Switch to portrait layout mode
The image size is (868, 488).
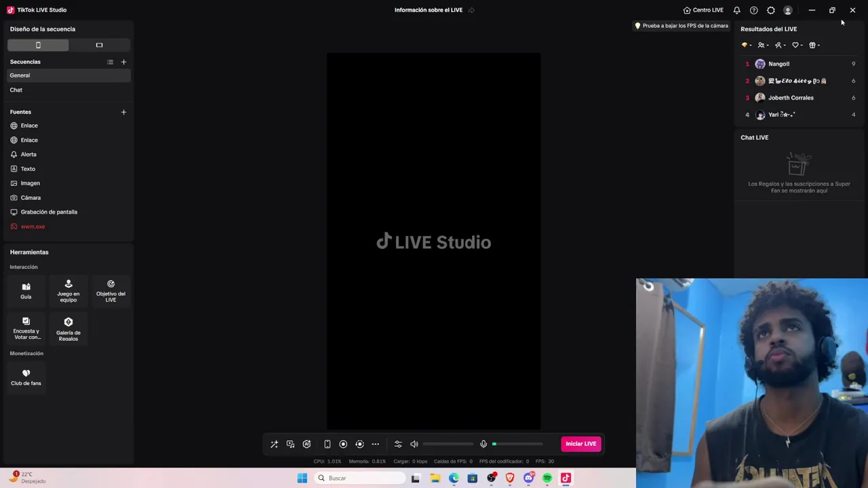(x=38, y=45)
